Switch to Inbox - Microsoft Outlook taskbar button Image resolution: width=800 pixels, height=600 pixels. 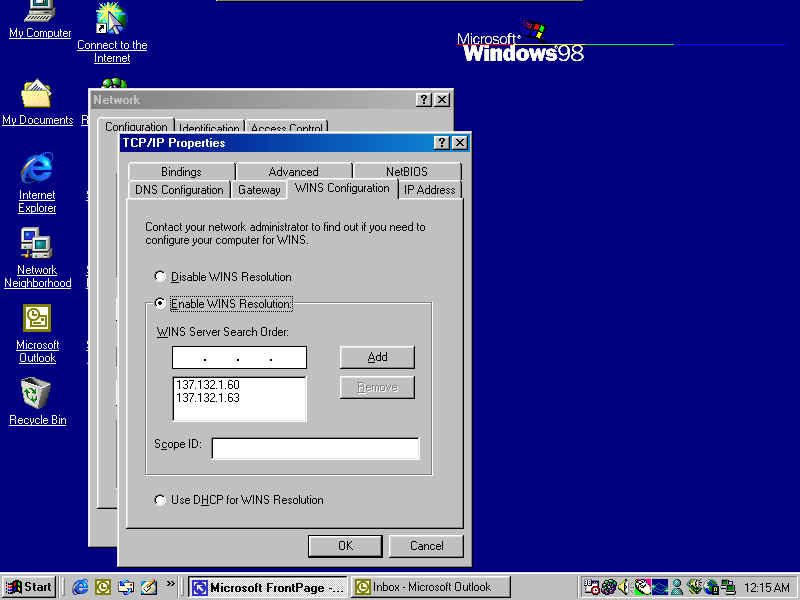click(430, 587)
